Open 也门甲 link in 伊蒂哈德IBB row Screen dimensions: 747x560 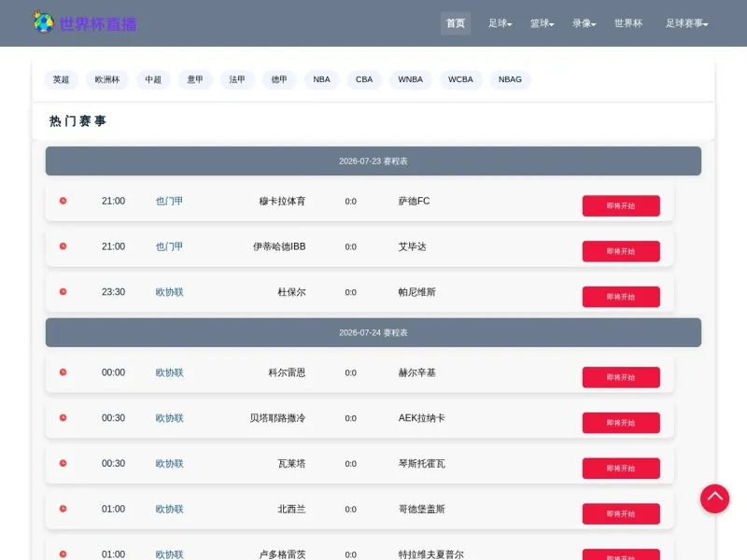169,246
